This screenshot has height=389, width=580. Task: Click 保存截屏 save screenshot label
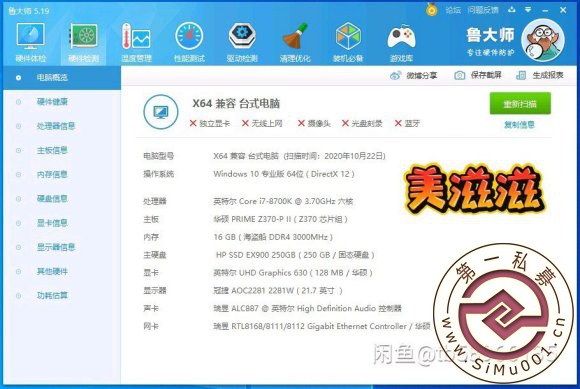486,75
